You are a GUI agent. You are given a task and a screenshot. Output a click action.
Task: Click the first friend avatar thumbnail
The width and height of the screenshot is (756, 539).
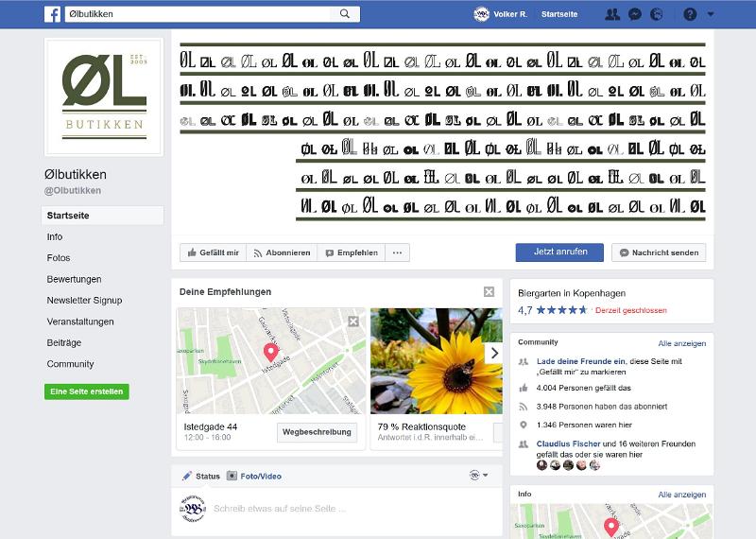click(541, 465)
